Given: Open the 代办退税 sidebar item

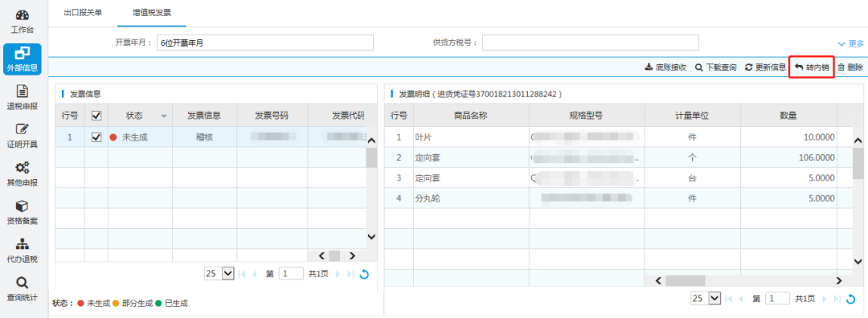Looking at the screenshot, I should pos(23,251).
